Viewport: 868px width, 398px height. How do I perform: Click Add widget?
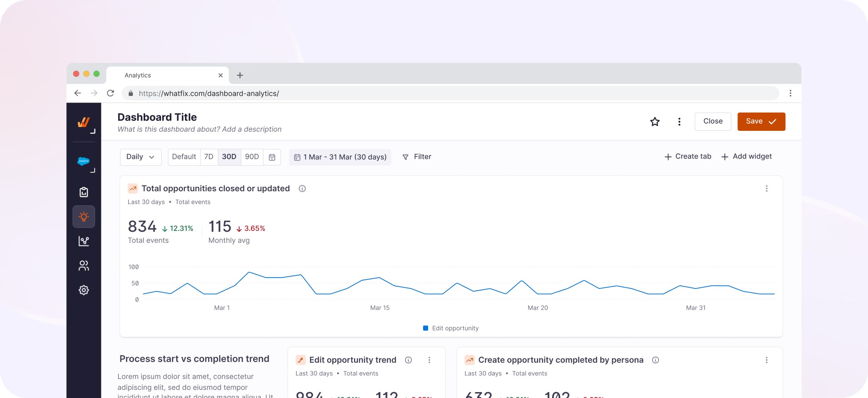point(746,156)
